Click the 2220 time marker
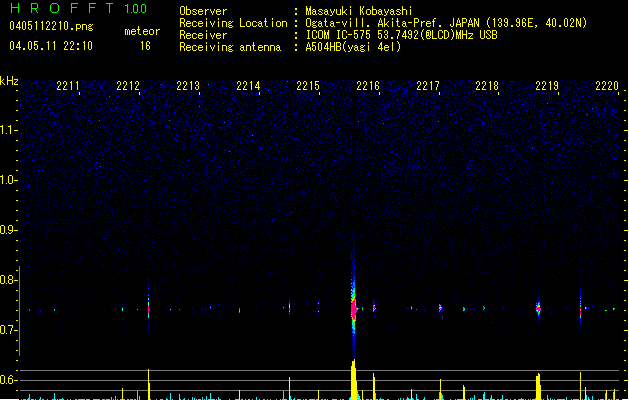The image size is (629, 400). click(x=607, y=86)
